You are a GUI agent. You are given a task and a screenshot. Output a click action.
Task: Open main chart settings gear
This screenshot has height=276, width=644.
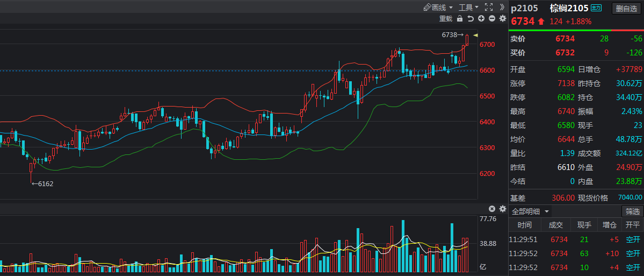click(503, 18)
